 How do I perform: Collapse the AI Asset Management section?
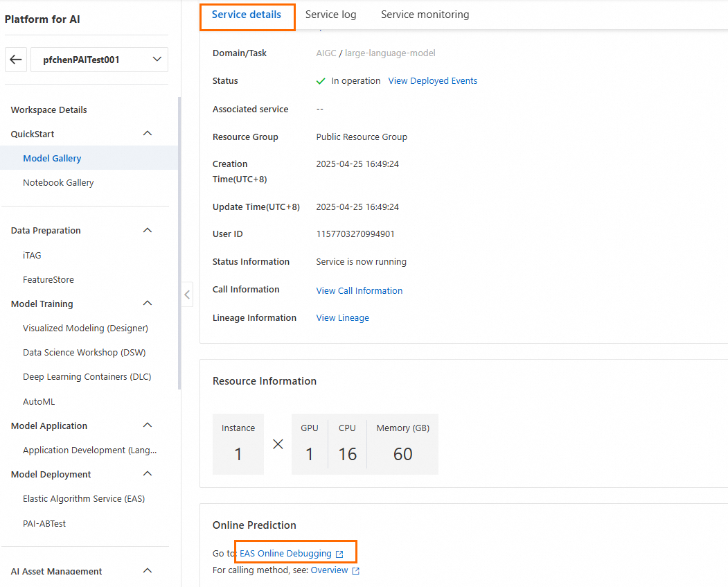(x=148, y=571)
